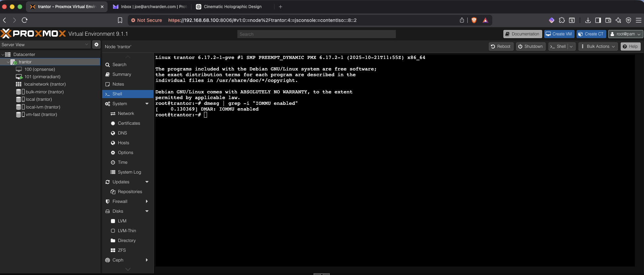Click the Help button

click(x=631, y=47)
